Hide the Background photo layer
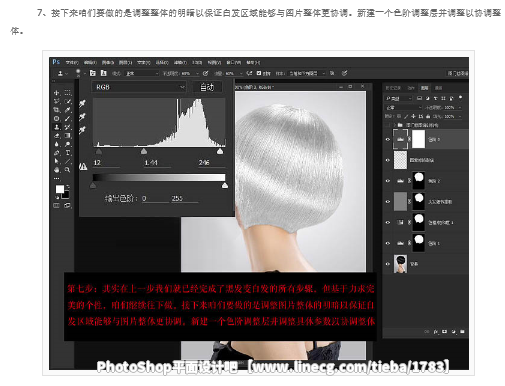This screenshot has width=505, height=386. [388, 264]
